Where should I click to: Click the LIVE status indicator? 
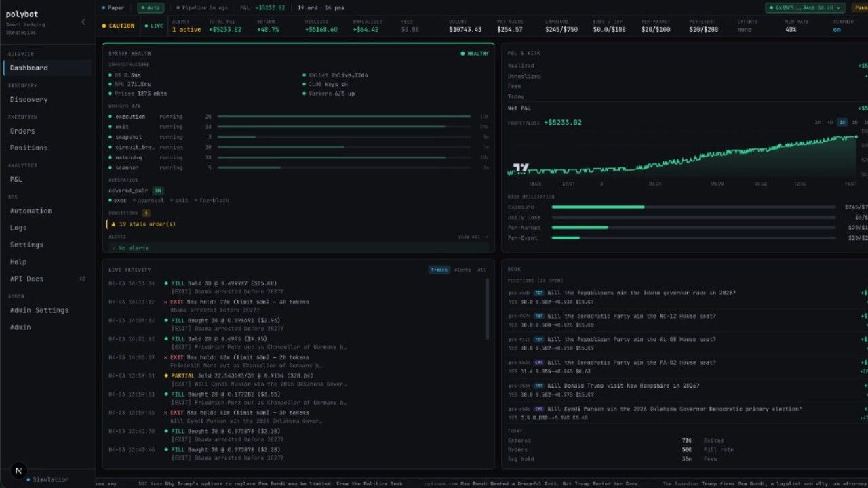153,26
